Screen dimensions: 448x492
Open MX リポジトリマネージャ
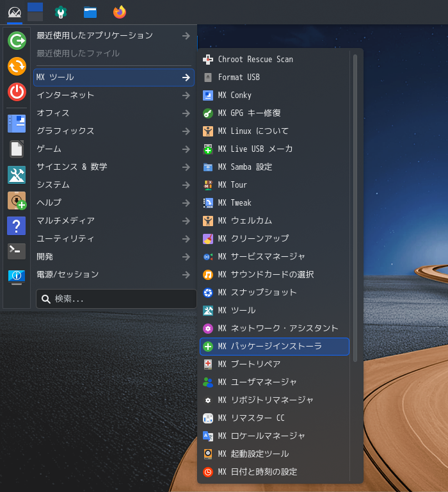275,400
